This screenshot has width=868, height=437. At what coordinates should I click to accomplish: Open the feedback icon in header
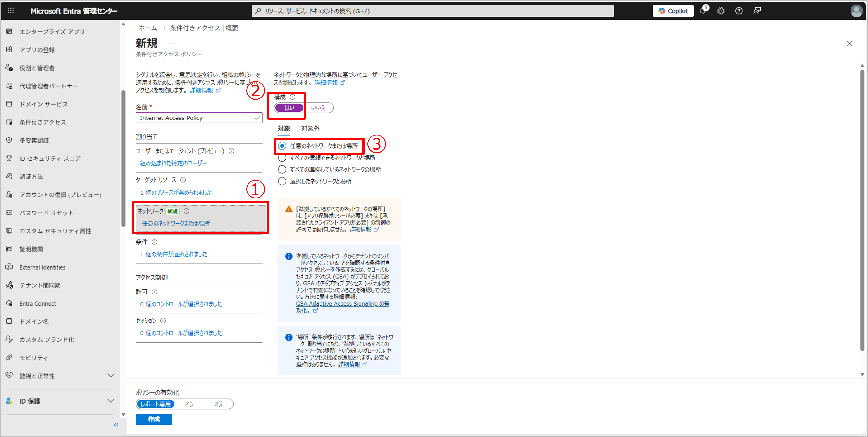(757, 11)
